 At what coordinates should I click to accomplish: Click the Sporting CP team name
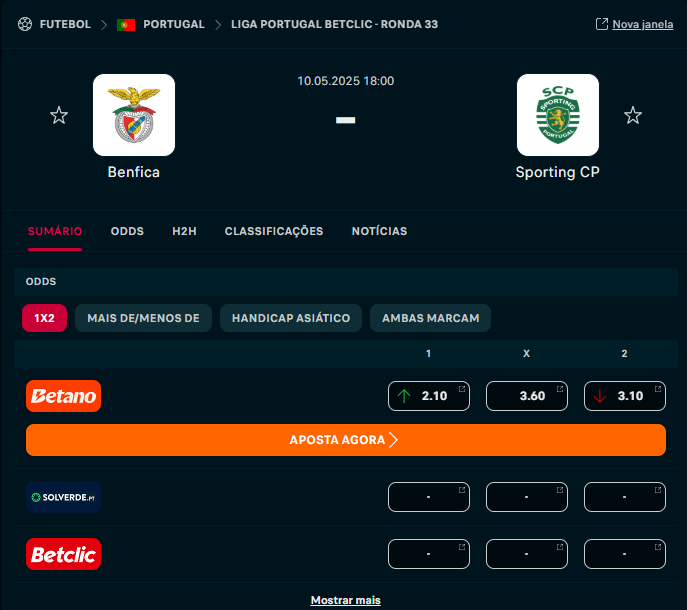[557, 172]
